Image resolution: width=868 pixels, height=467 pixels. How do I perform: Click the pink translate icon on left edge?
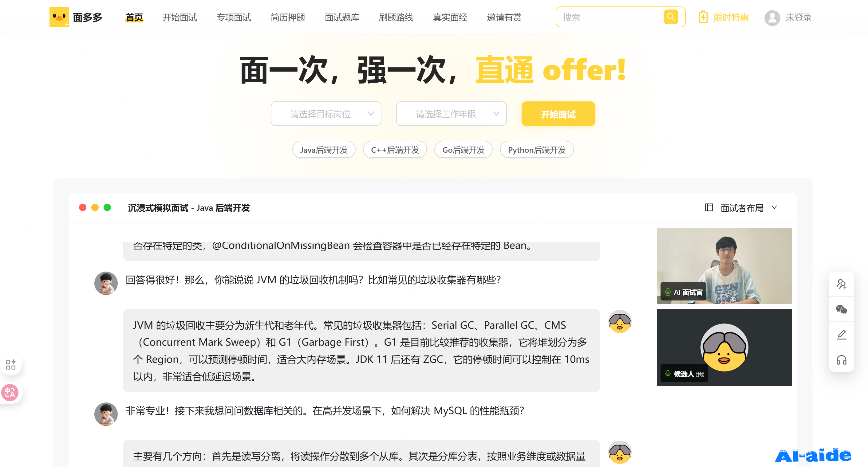click(10, 393)
